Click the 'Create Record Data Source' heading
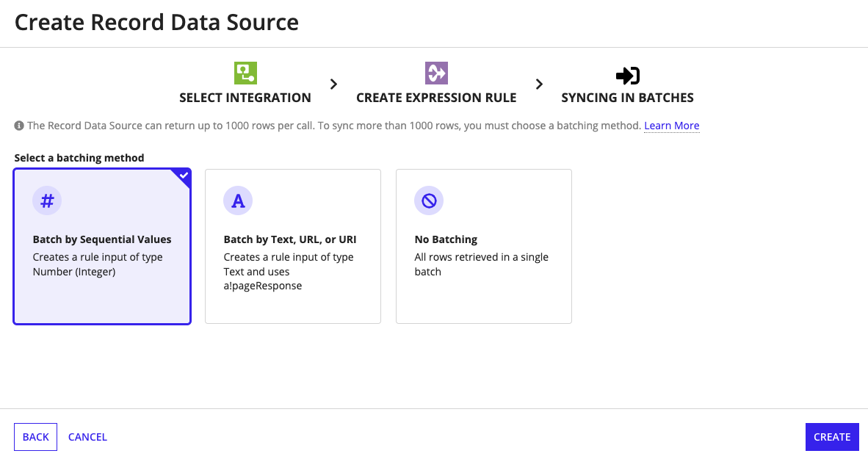The height and width of the screenshot is (459, 868). pyautogui.click(x=156, y=23)
